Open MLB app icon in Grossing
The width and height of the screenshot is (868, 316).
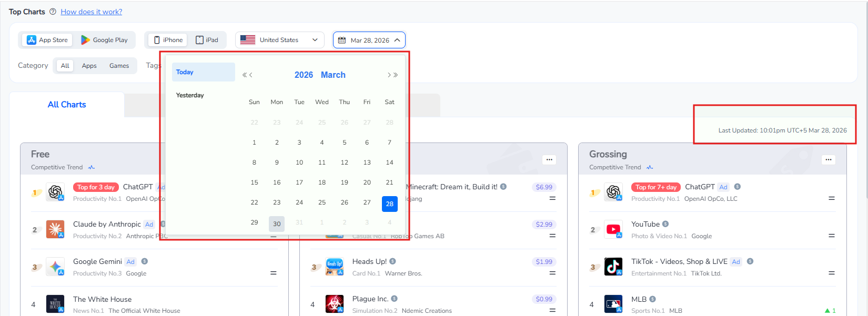click(613, 304)
